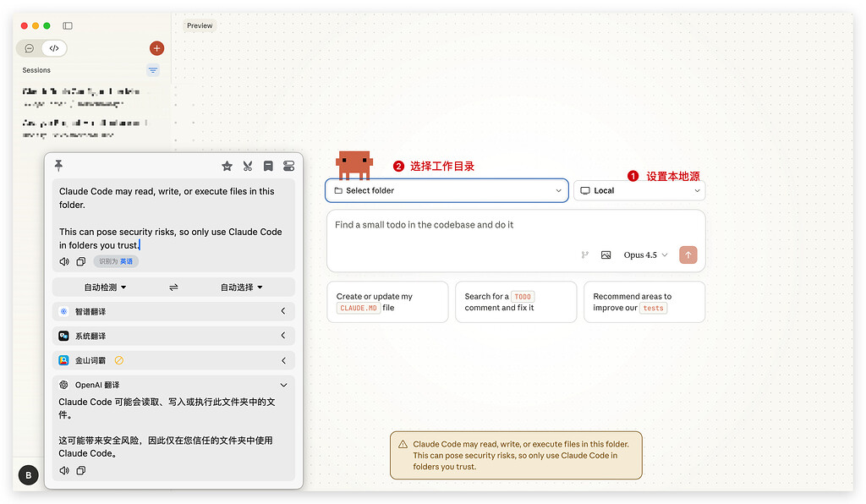Choose model from Opus 4.5 dropdown
Image resolution: width=866 pixels, height=504 pixels.
[x=645, y=255]
